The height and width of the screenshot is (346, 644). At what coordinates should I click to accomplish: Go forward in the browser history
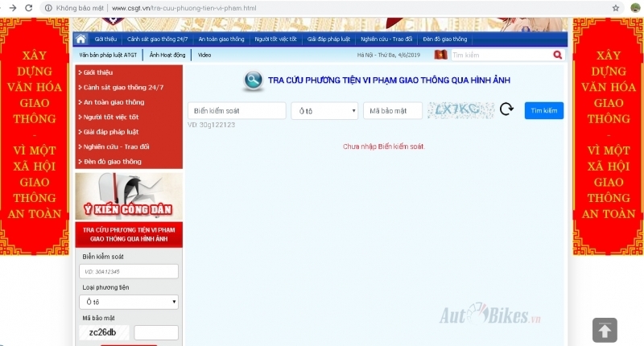(13, 8)
